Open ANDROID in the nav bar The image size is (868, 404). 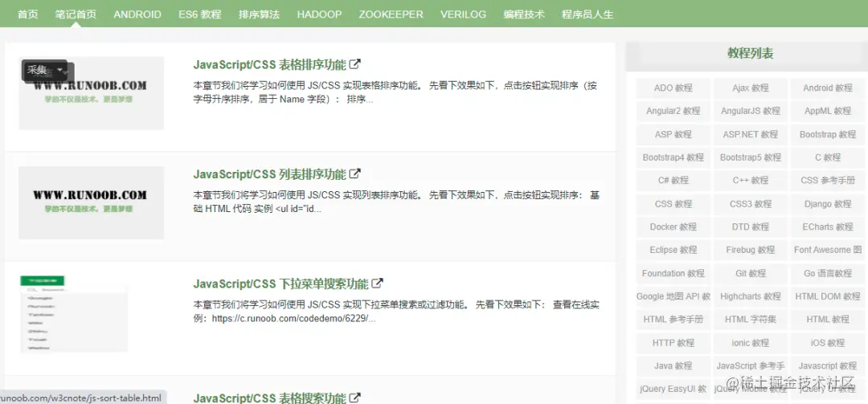click(x=137, y=14)
